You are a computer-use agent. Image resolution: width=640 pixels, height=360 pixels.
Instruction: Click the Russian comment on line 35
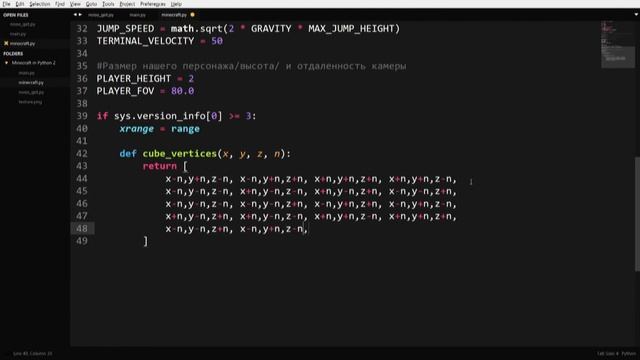251,66
